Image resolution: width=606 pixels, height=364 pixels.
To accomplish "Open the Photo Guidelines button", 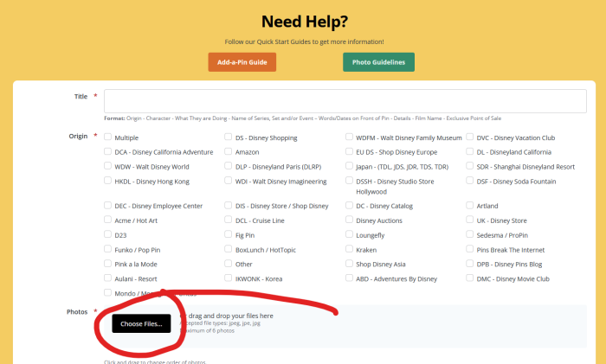I will [378, 62].
